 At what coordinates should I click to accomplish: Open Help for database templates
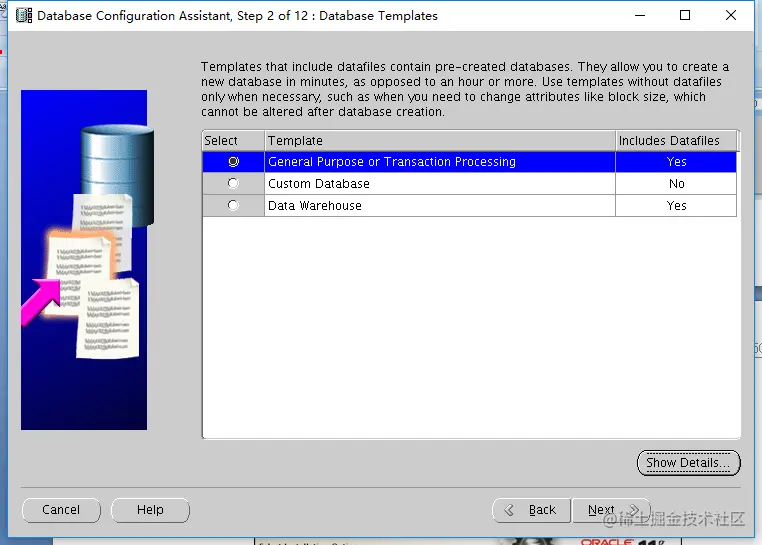150,510
